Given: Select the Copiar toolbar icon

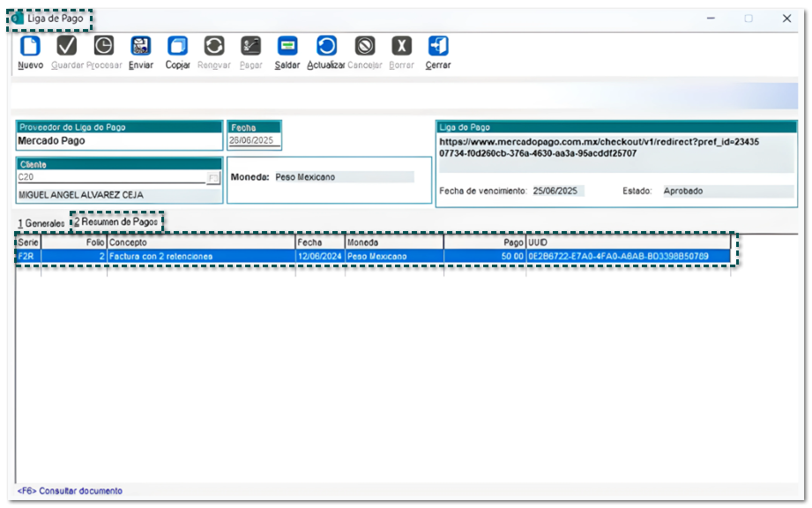Looking at the screenshot, I should click(x=177, y=47).
